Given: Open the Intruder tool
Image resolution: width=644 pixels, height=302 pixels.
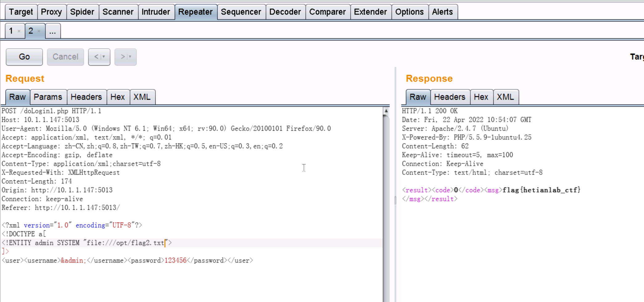Looking at the screenshot, I should [156, 12].
